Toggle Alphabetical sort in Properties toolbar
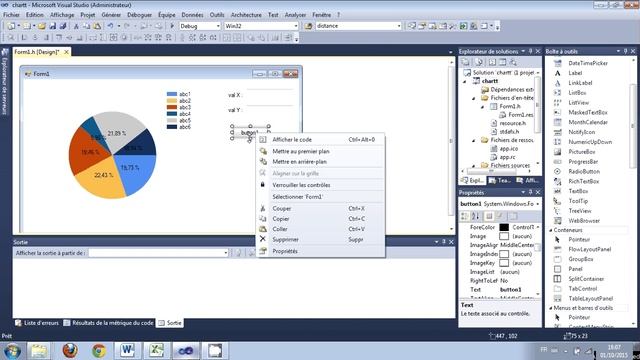This screenshot has height=360, width=640. [476, 216]
